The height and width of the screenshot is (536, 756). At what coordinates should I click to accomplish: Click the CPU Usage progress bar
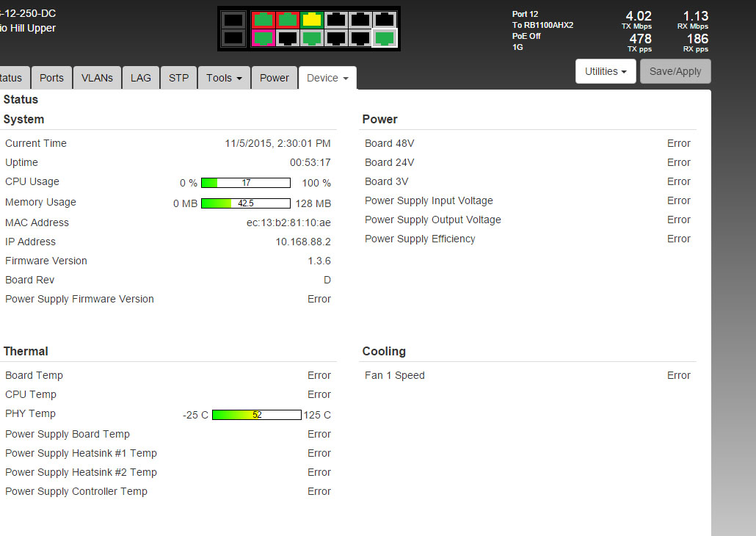coord(246,183)
